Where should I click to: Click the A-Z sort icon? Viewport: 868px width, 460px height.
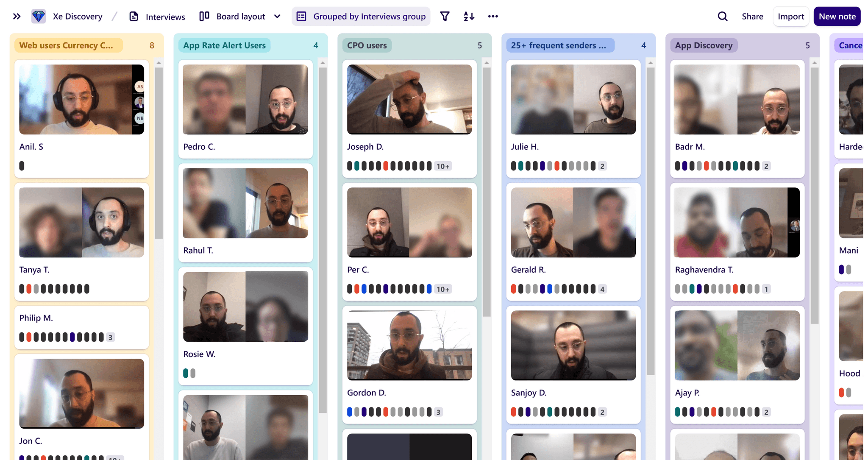pos(468,16)
